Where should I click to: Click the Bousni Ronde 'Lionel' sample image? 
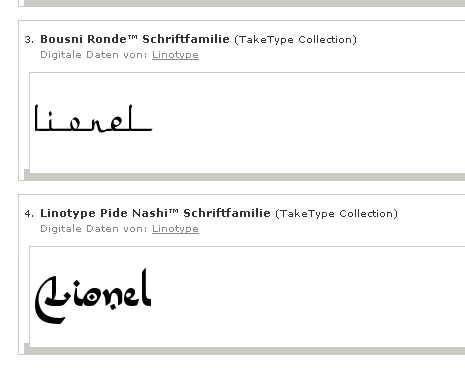[x=93, y=118]
